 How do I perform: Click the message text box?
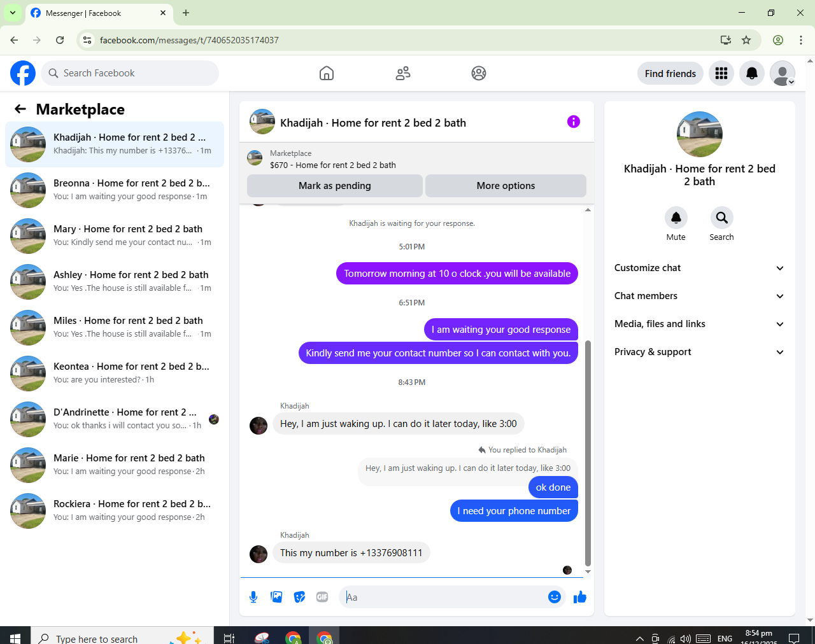(x=444, y=597)
